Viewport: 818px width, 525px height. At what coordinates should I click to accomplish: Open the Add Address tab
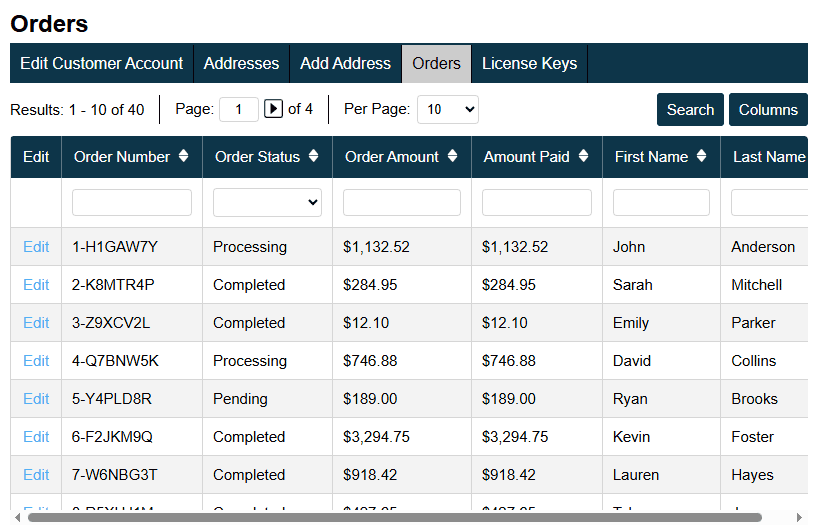coord(345,64)
